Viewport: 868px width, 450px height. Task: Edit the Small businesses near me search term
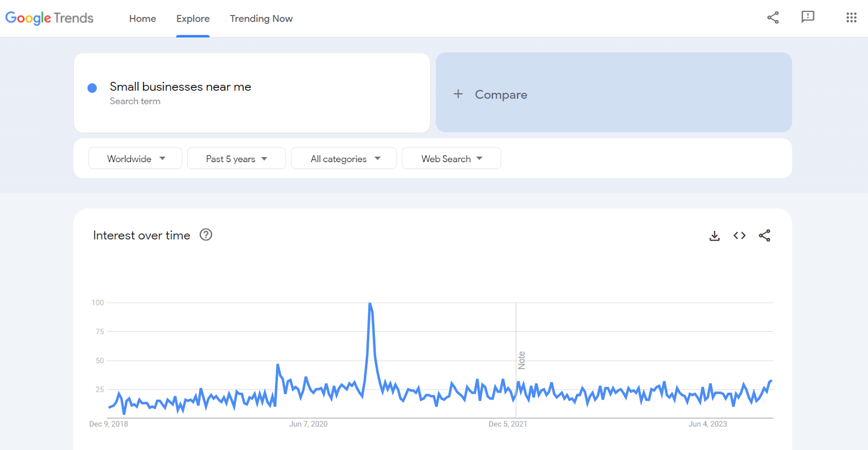coord(180,87)
